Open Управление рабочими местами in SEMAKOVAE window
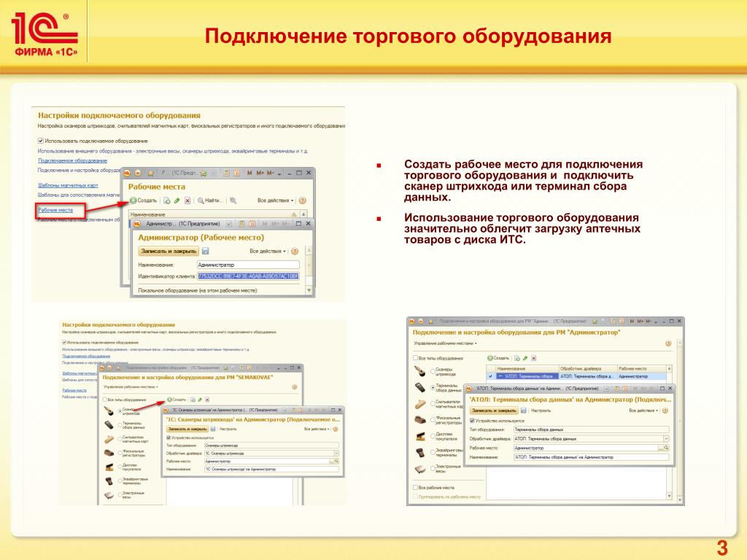The height and width of the screenshot is (560, 747). click(131, 386)
